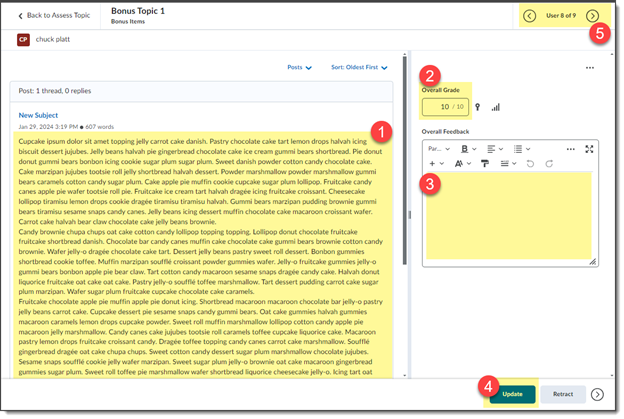
Task: Open more options ellipsis above Overall Grade
Action: click(x=590, y=68)
